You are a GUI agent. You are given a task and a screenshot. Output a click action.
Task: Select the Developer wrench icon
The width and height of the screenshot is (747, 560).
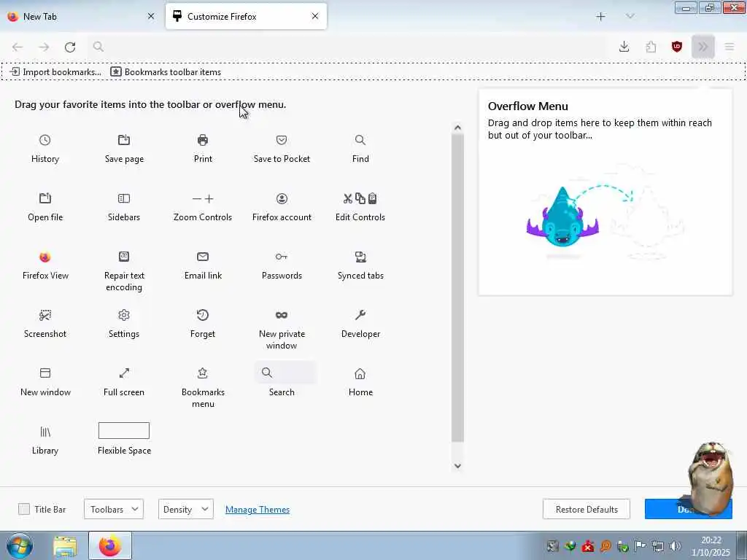360,315
